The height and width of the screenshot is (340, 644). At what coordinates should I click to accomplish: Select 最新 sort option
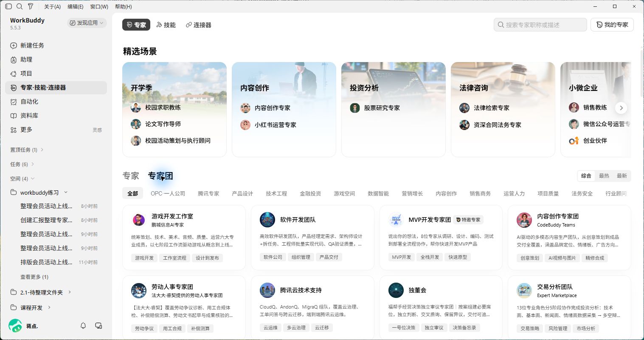tap(622, 176)
